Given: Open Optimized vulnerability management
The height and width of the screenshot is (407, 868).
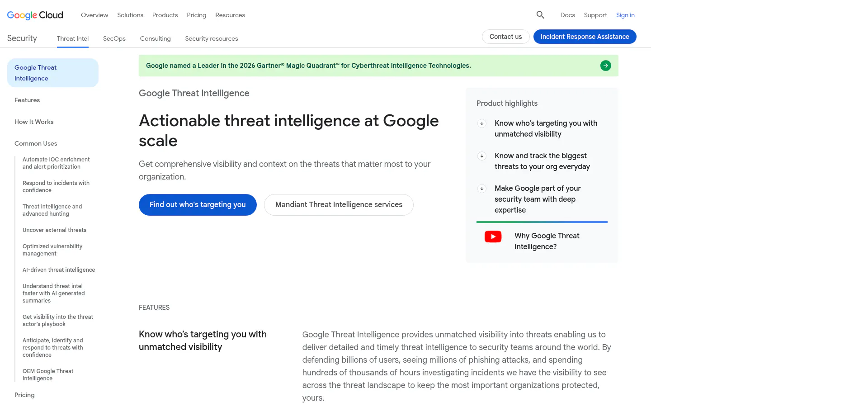Looking at the screenshot, I should [x=52, y=250].
